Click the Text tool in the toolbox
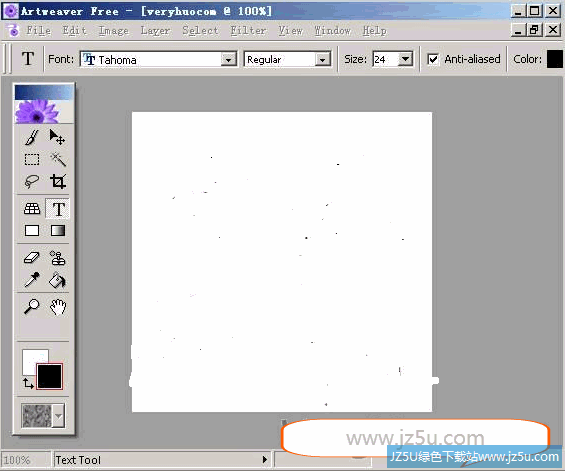 click(58, 209)
